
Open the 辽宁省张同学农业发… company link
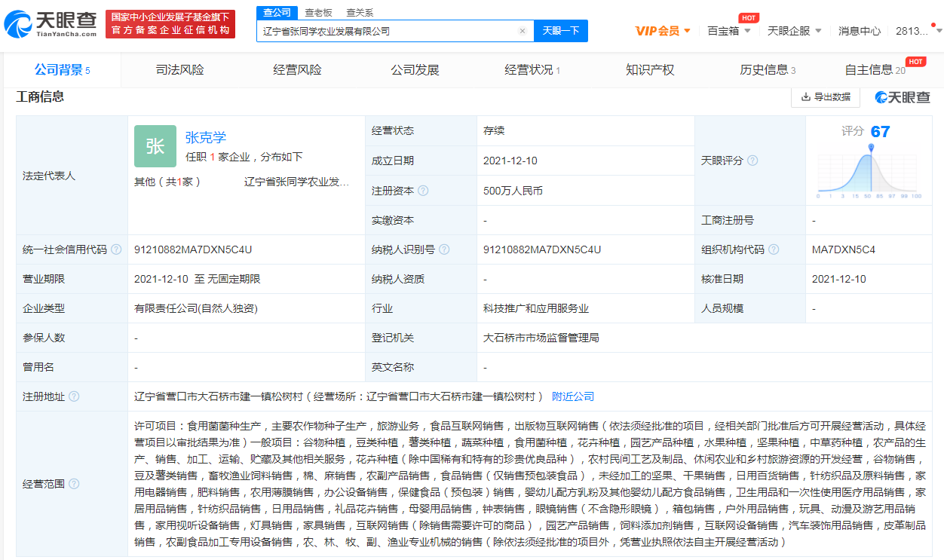pos(297,182)
